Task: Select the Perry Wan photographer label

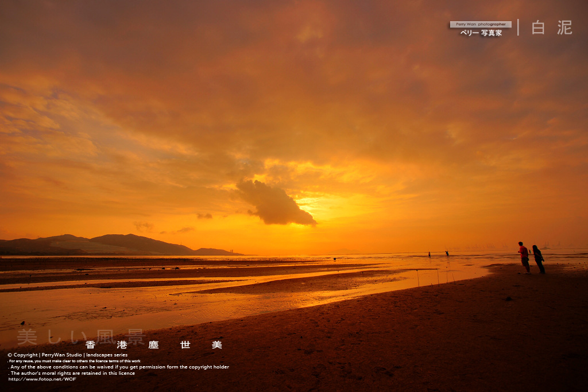Action: click(481, 24)
